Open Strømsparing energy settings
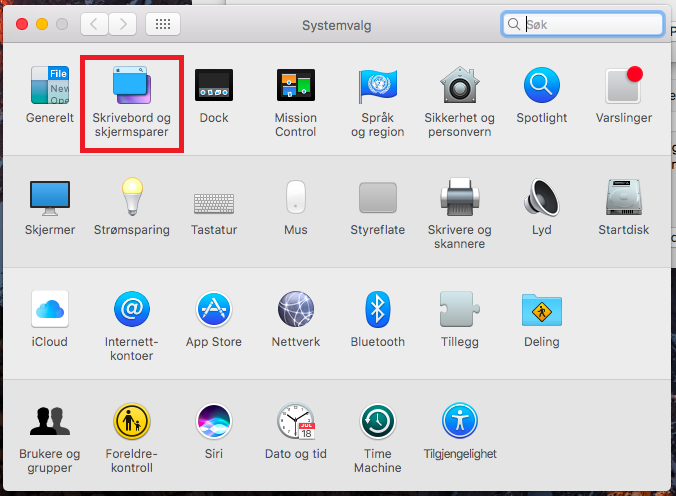Viewport: 676px width, 496px height. pos(131,199)
